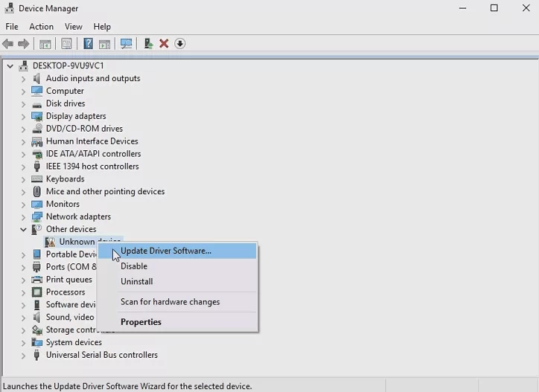Open the Action menu

point(41,27)
